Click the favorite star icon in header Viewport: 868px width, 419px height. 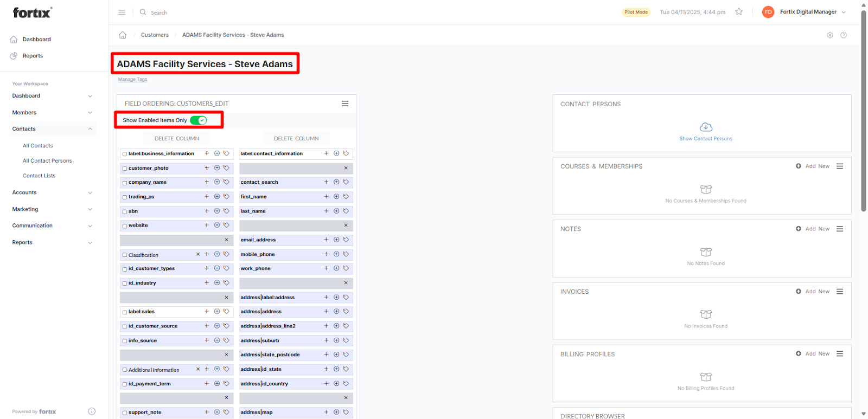coord(738,12)
